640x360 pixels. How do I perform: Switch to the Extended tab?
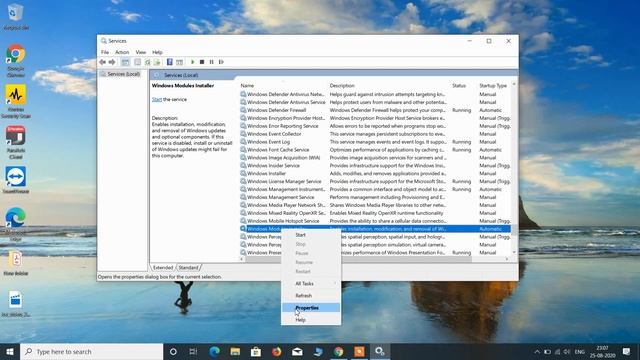coord(163,268)
